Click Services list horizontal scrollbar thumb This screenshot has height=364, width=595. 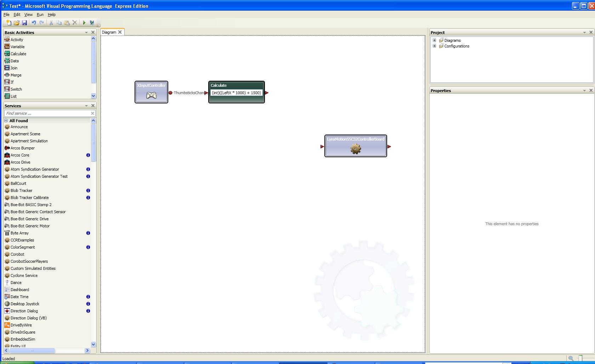tap(32, 351)
